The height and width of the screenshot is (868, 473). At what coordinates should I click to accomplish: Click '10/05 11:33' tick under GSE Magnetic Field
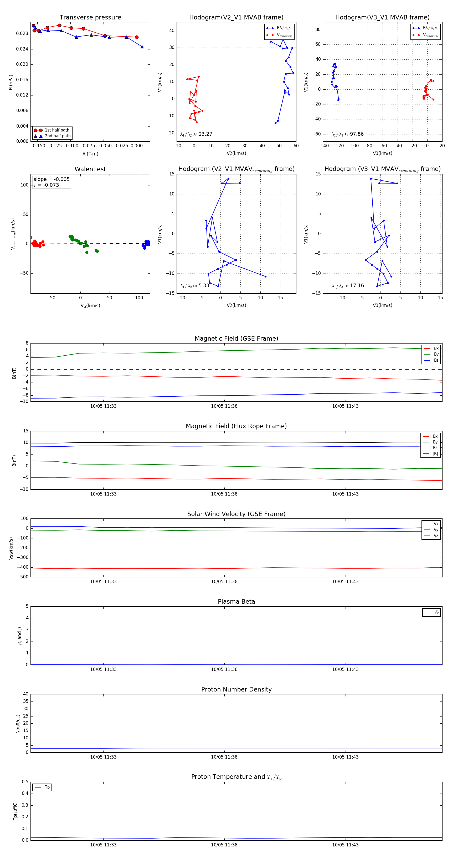coord(103,406)
